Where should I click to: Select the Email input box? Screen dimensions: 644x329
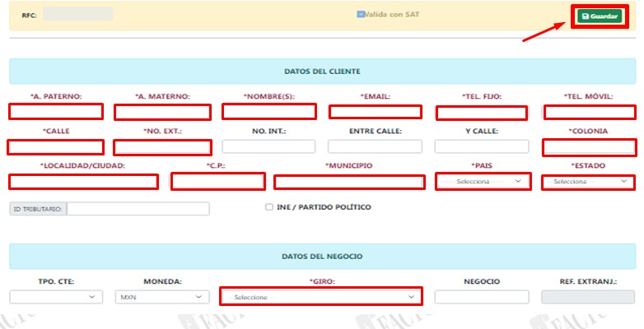click(x=376, y=112)
